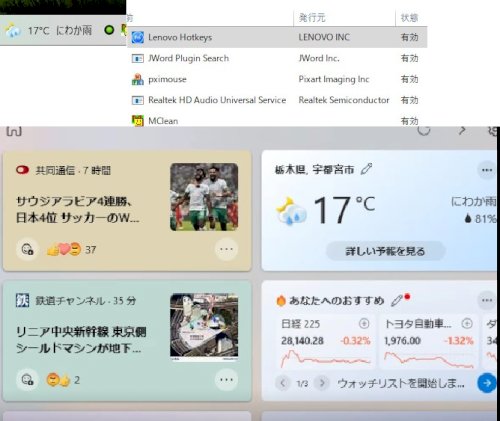Click the pximouse app icon

(137, 79)
